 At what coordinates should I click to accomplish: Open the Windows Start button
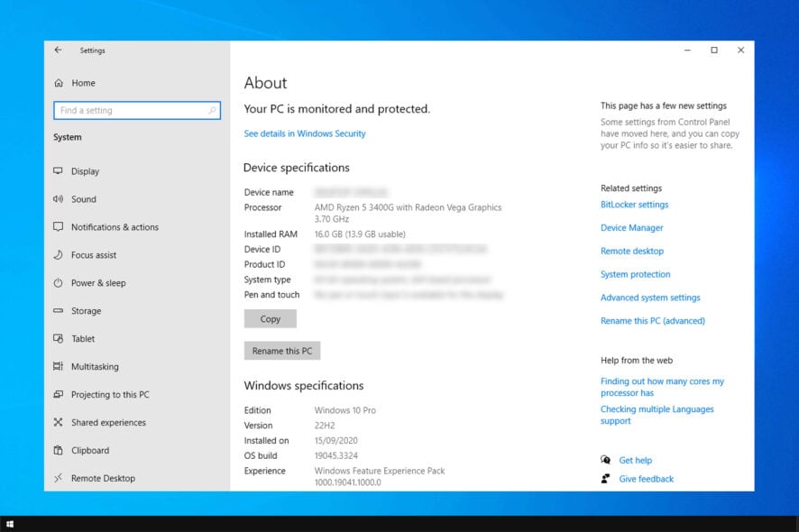(10, 524)
